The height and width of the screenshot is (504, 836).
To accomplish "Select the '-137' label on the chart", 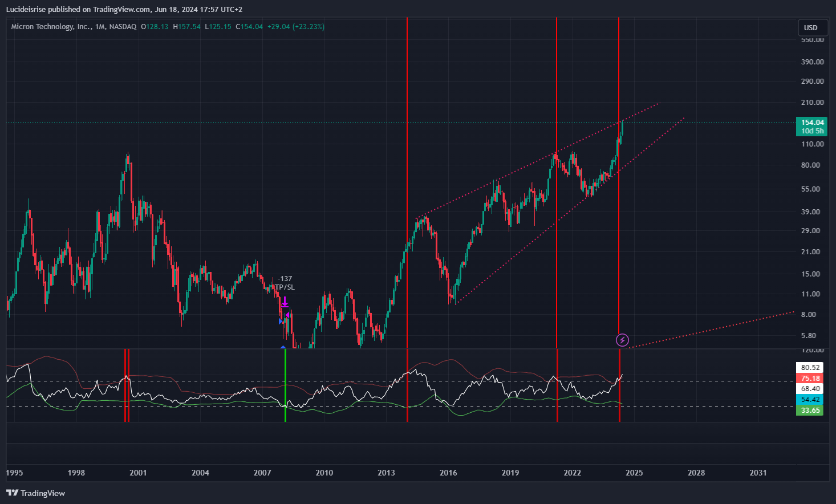I will [285, 279].
